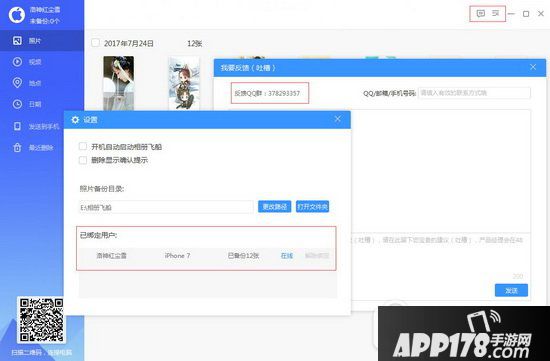
Task: Open the 照片 photos section
Action: pos(42,41)
